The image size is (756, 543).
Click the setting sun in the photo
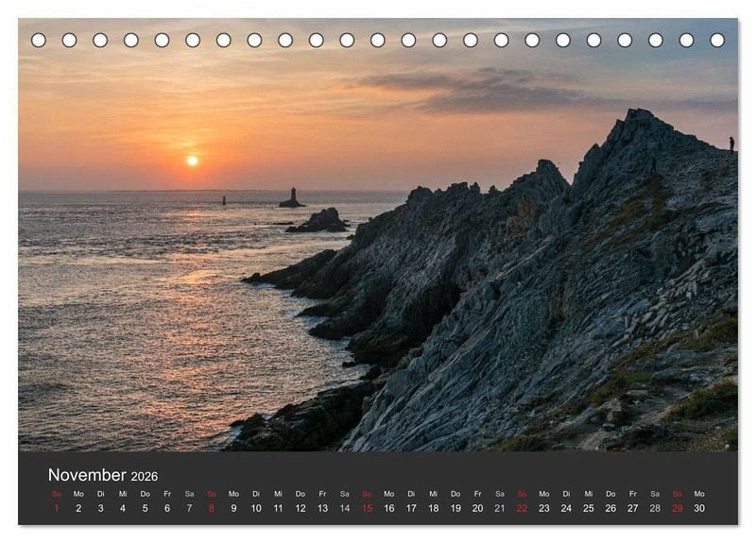point(193,161)
